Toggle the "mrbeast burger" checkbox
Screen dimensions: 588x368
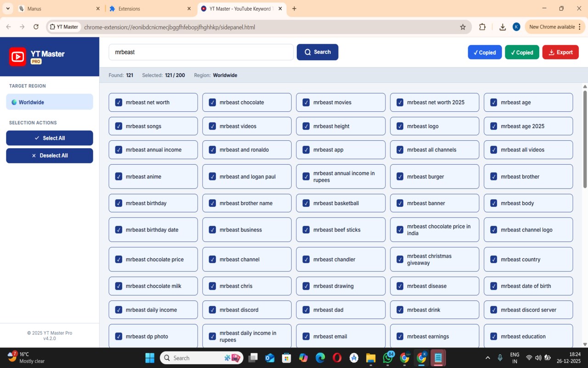click(400, 177)
